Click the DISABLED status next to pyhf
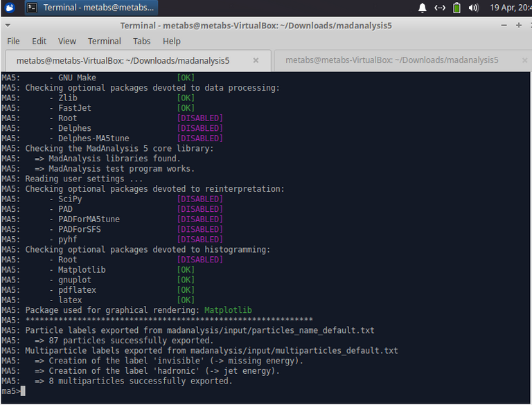 coord(199,240)
